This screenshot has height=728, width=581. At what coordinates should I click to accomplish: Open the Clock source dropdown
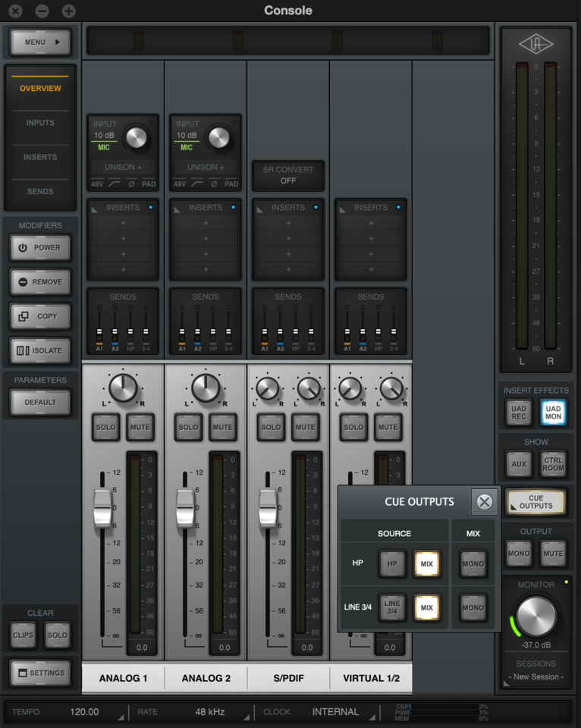click(335, 712)
